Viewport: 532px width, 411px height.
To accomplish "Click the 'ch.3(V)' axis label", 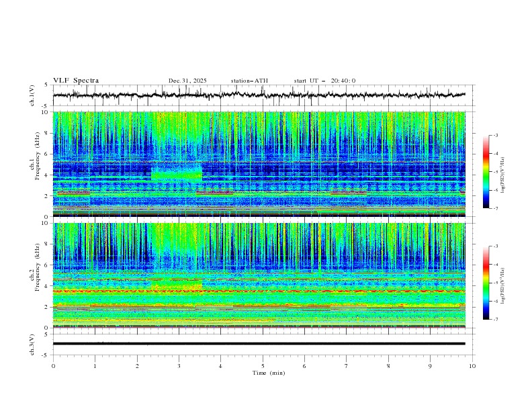I will point(32,345).
